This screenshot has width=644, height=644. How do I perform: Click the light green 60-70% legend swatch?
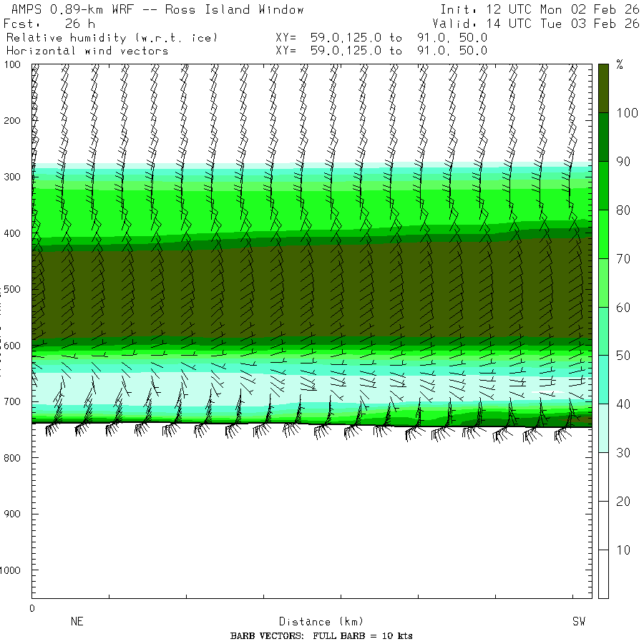(x=603, y=283)
